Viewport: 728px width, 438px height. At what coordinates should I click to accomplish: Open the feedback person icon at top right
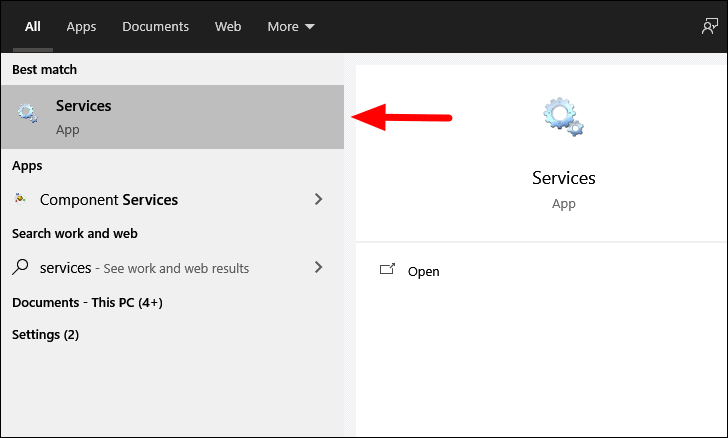(709, 26)
